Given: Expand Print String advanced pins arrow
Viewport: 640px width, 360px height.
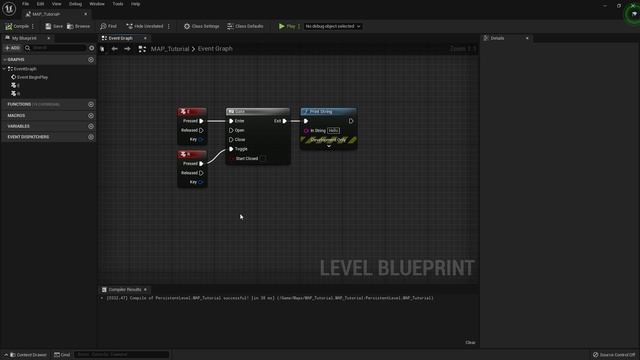Looking at the screenshot, I should [x=329, y=146].
